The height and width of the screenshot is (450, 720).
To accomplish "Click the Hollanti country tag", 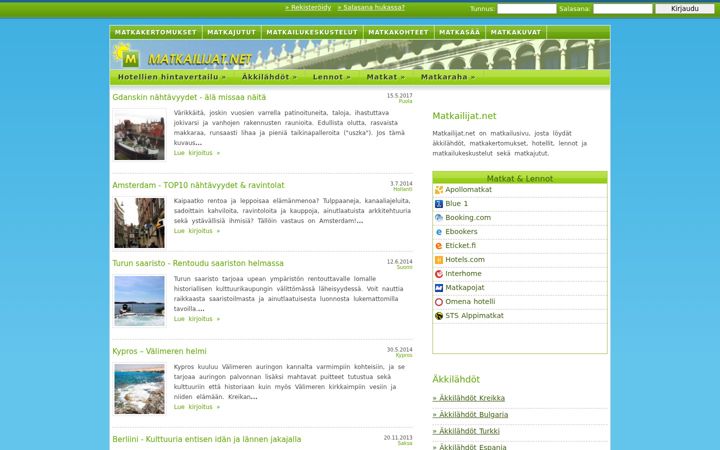I will (403, 189).
